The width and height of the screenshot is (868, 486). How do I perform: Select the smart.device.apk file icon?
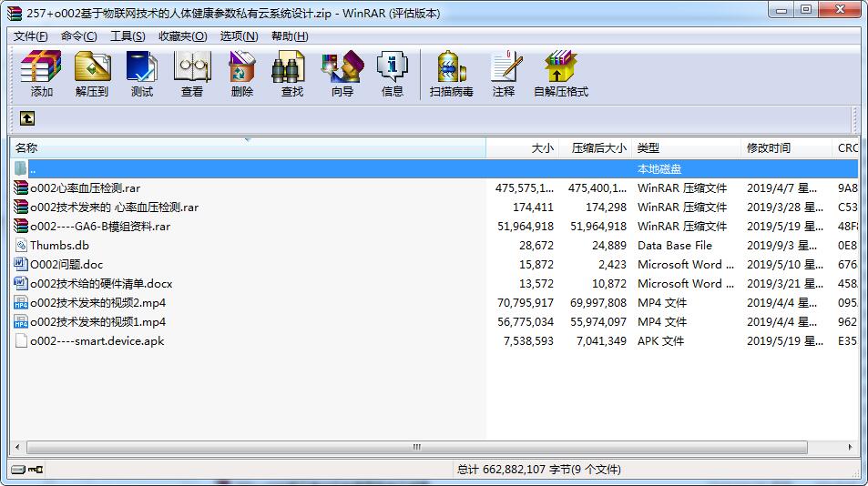tap(21, 340)
